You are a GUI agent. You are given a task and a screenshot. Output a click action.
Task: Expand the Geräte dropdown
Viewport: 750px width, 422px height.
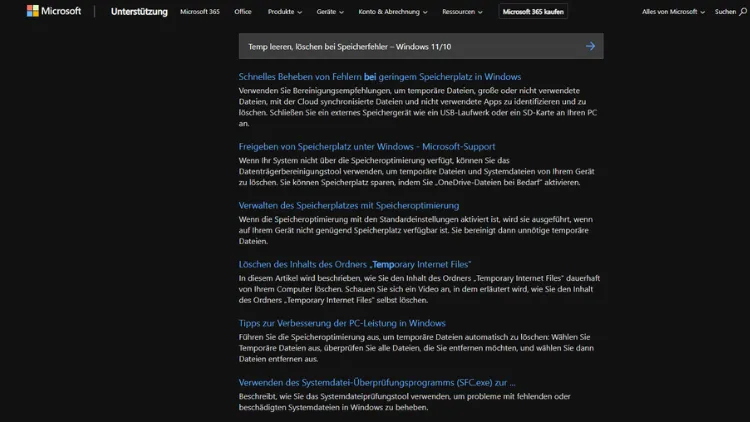330,11
